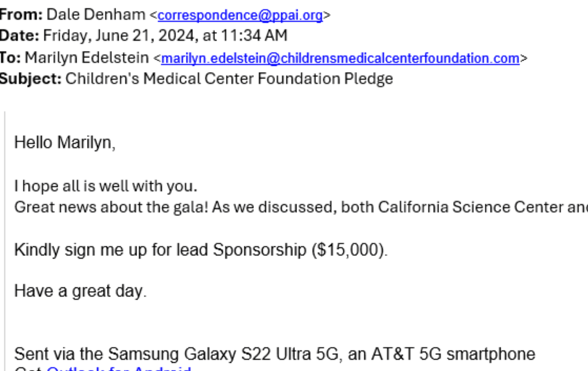Click the correspondence@ppai.org sender email link
588x371 pixels.
(240, 15)
